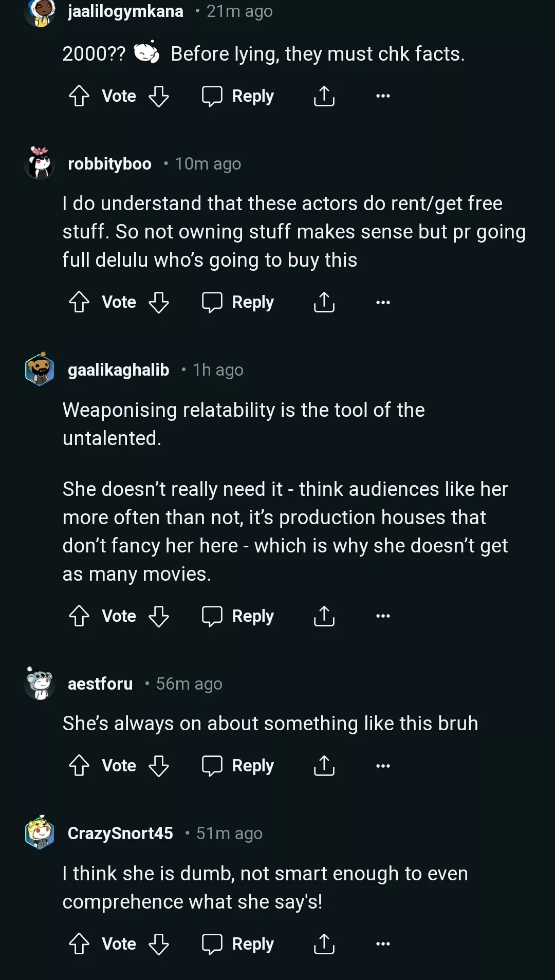
Task: Open more options on gaalikaghalib's comment
Action: [x=383, y=616]
